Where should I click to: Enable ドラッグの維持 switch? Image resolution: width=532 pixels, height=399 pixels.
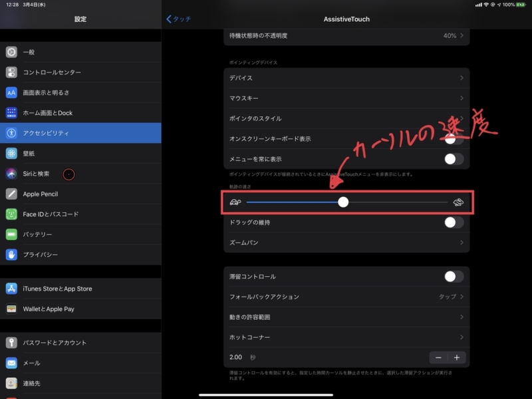(x=454, y=223)
